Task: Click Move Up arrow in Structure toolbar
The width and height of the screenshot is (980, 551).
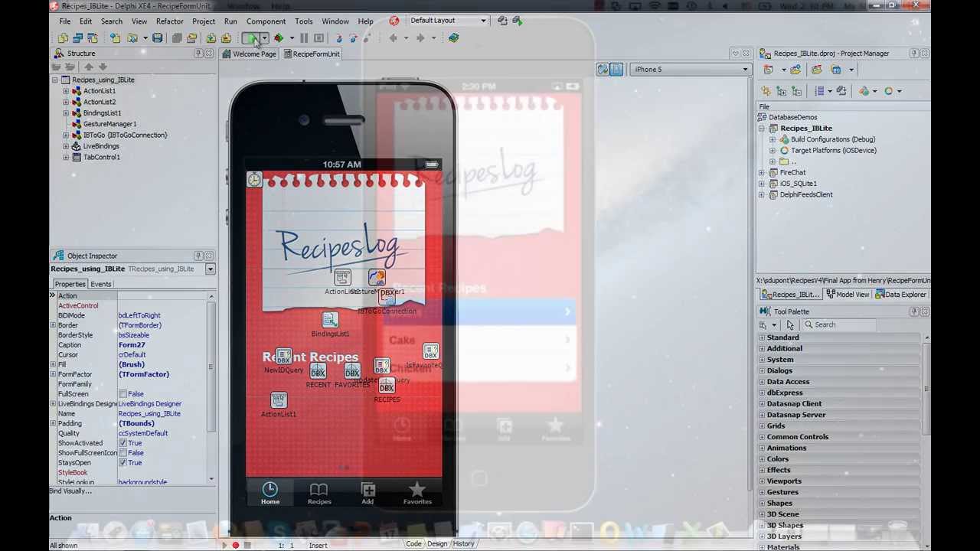Action: pyautogui.click(x=88, y=67)
